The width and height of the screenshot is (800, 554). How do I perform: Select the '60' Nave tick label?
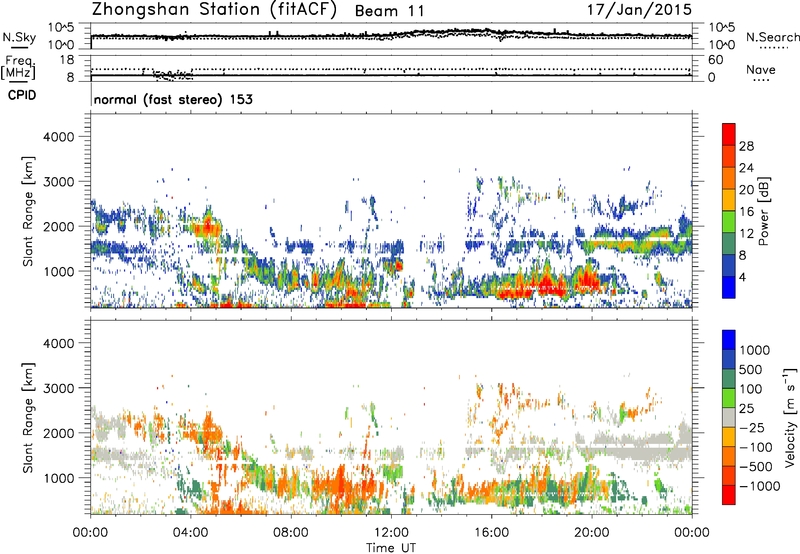click(x=716, y=60)
